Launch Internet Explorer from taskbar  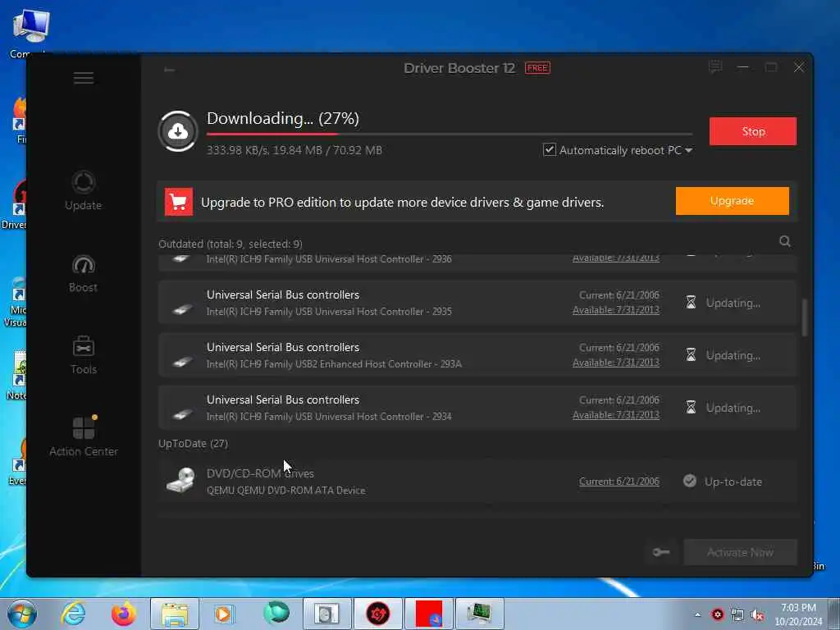(73, 614)
